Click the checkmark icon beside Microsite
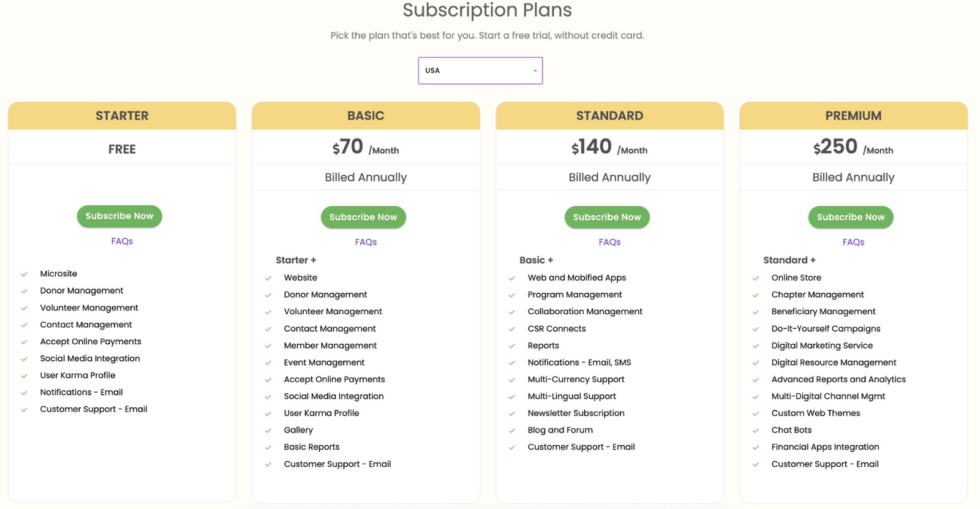Viewport: 980px width, 509px height. click(x=24, y=274)
